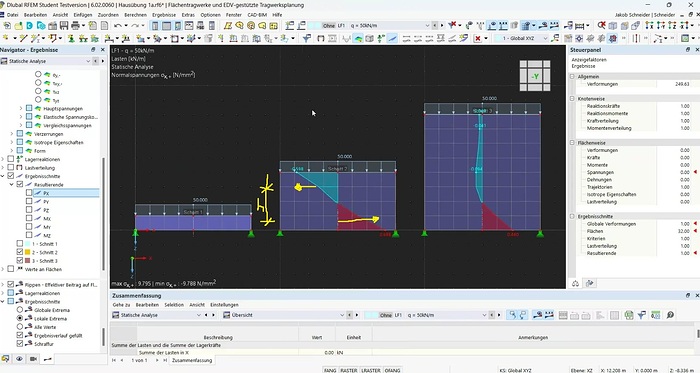The image size is (700, 373).
Task: Expand the Verzerrungen tree node
Action: 12,134
